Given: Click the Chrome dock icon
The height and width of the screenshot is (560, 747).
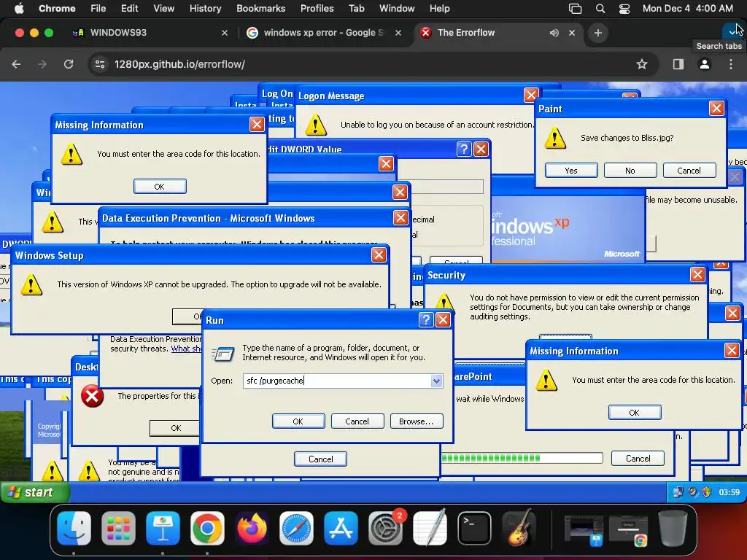Looking at the screenshot, I should point(207,528).
